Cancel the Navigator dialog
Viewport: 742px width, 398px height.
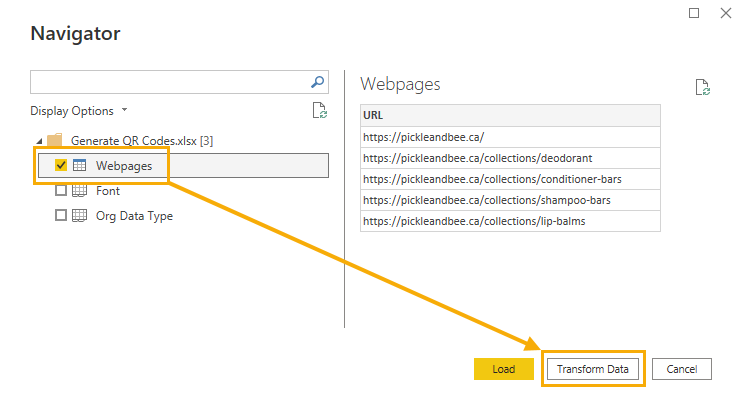[681, 369]
